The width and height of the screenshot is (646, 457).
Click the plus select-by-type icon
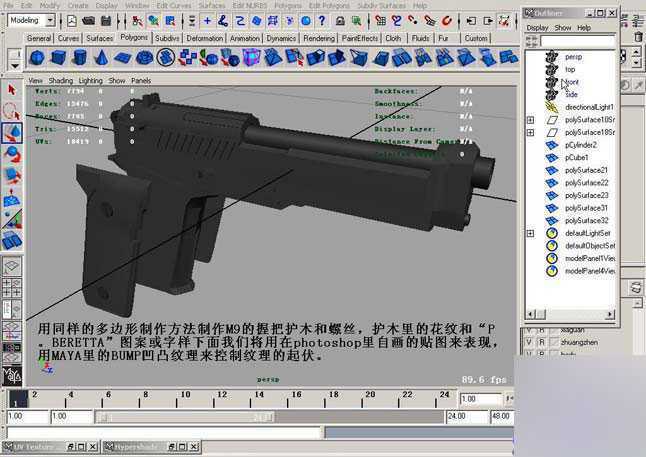coord(207,20)
